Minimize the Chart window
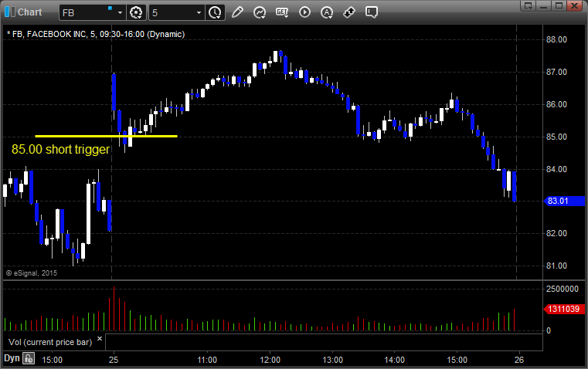The image size is (588, 369). [x=544, y=5]
